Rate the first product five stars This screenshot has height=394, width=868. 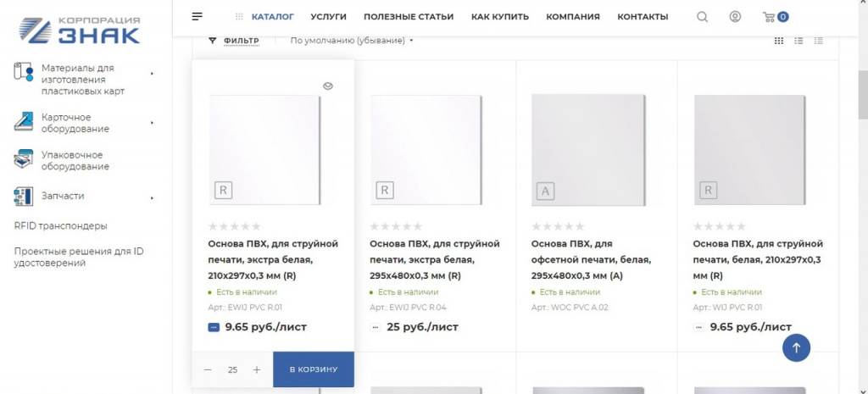click(256, 226)
